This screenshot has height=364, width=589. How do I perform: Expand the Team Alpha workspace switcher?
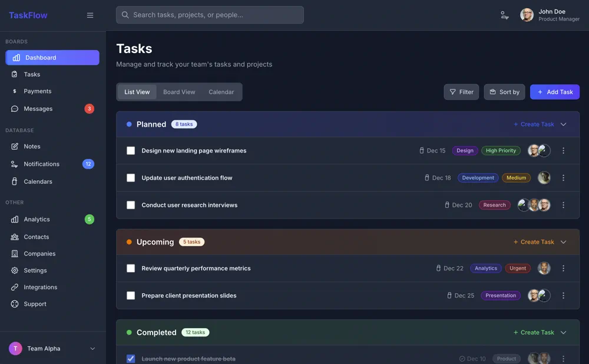click(92, 349)
